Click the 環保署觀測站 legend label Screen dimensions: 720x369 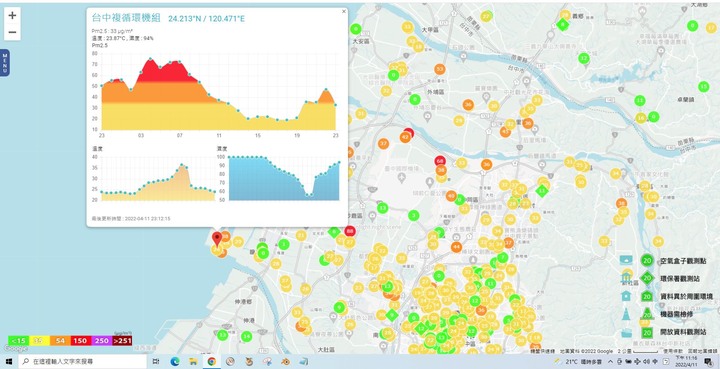(x=679, y=278)
